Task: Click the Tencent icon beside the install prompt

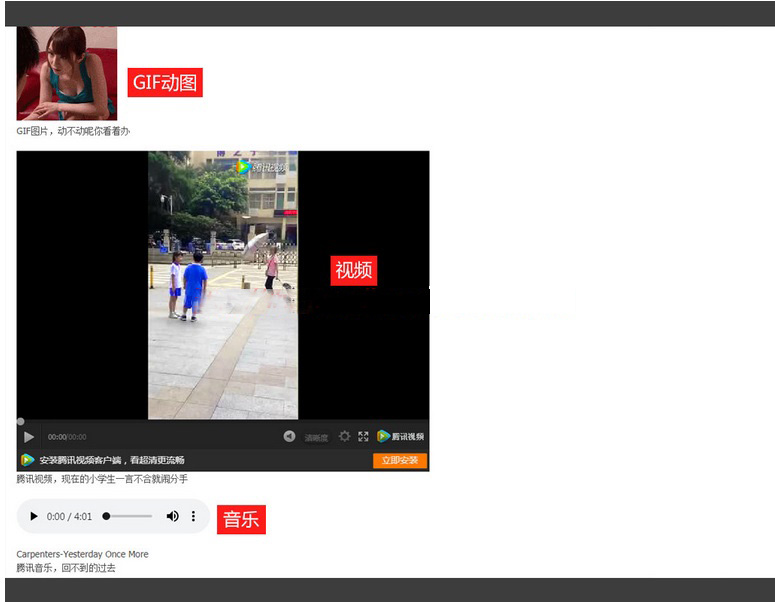Action: (28, 460)
